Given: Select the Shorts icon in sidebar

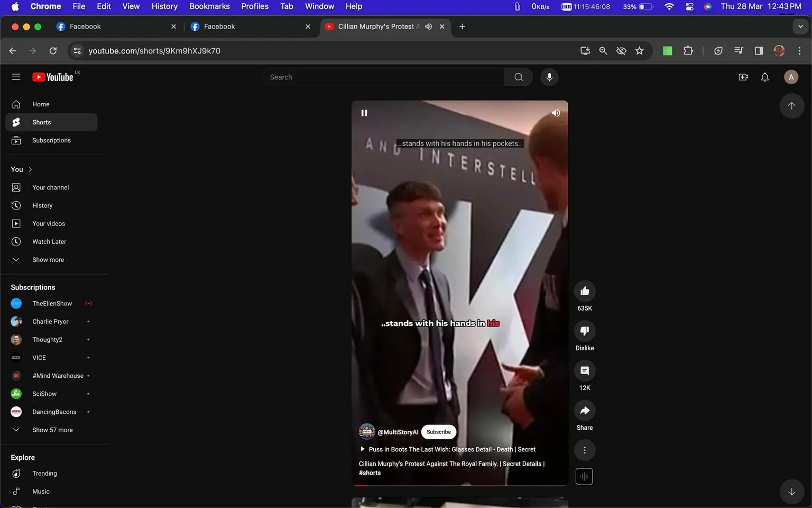Looking at the screenshot, I should (x=16, y=122).
